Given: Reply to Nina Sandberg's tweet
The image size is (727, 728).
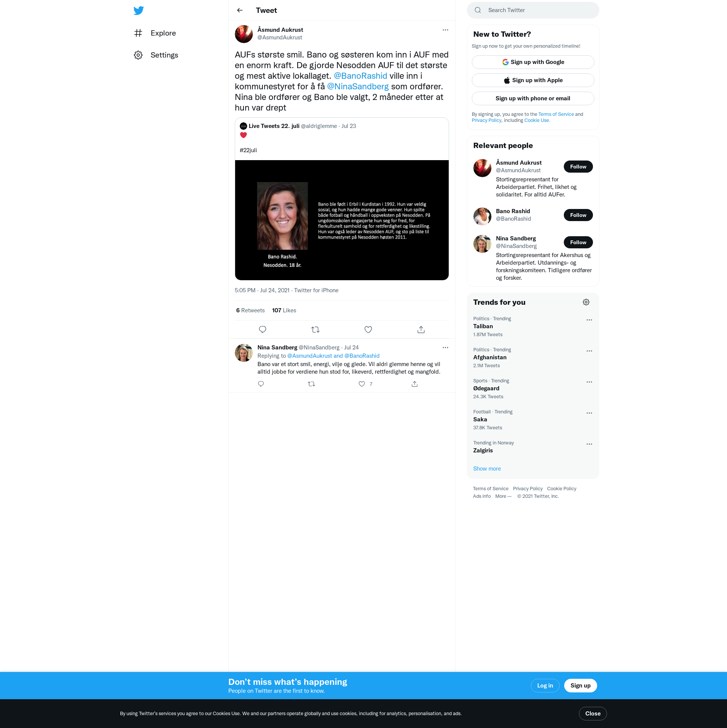Looking at the screenshot, I should point(261,384).
